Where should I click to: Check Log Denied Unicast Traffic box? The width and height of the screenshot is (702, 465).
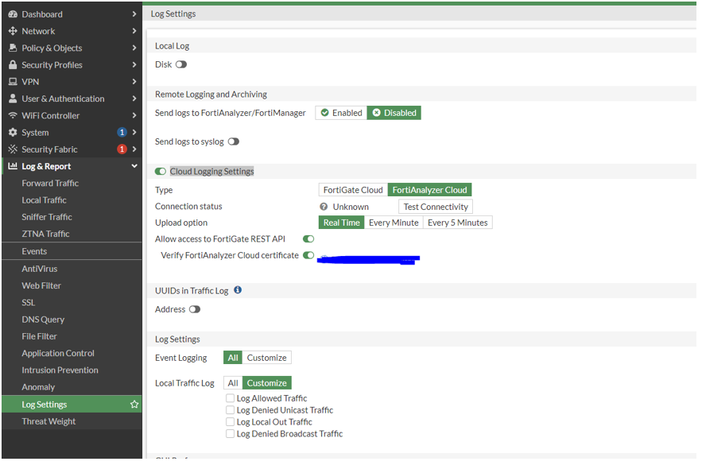[x=230, y=410]
